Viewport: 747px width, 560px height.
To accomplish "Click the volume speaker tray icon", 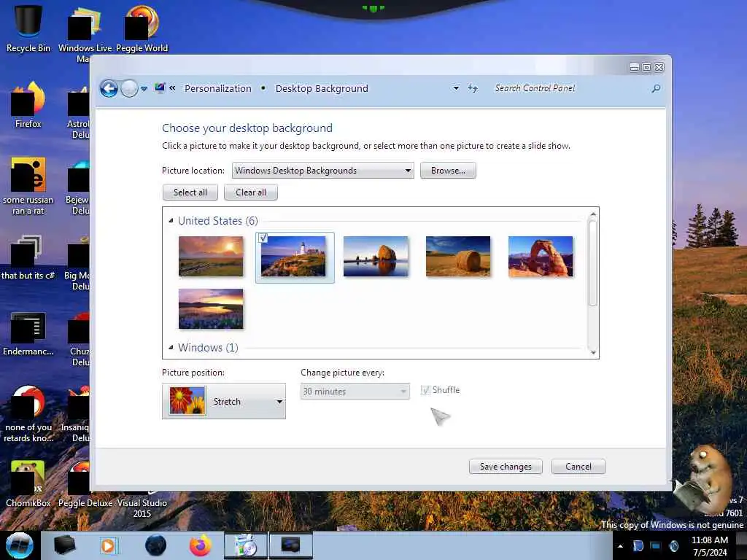I will (x=673, y=545).
